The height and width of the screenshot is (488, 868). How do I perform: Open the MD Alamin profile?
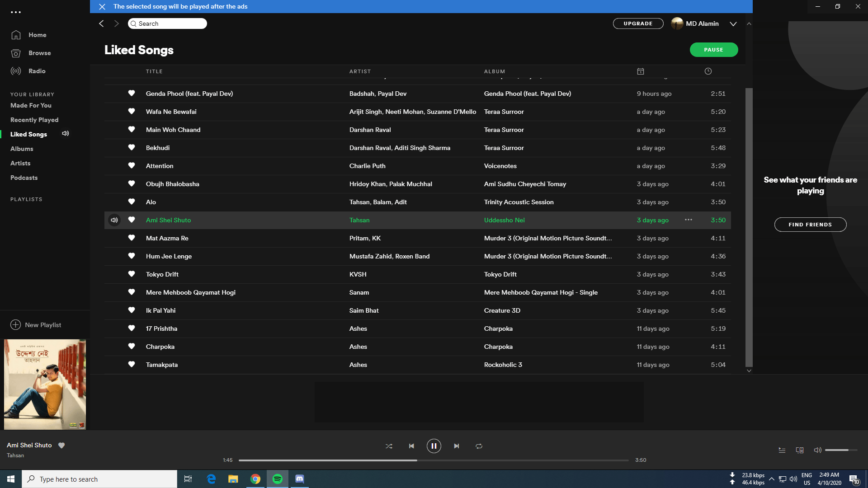pyautogui.click(x=695, y=23)
